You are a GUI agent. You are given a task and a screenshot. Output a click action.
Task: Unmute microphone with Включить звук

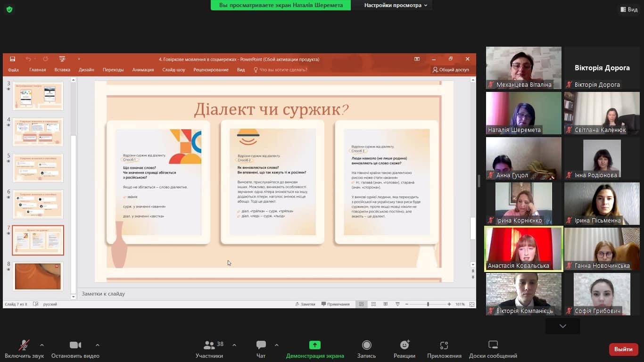(24, 346)
